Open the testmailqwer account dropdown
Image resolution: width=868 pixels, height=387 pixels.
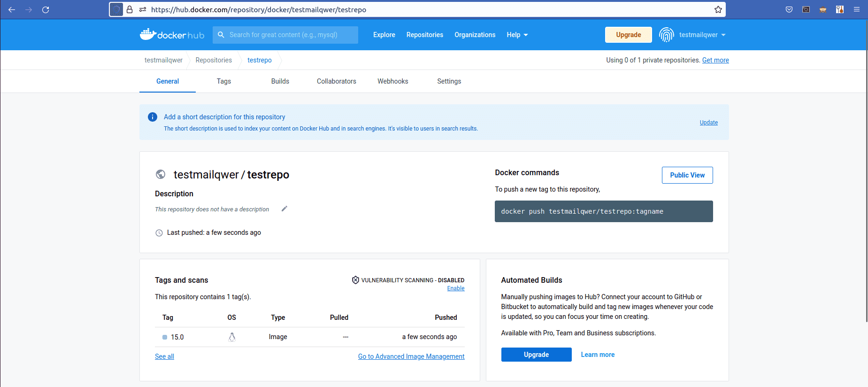702,35
